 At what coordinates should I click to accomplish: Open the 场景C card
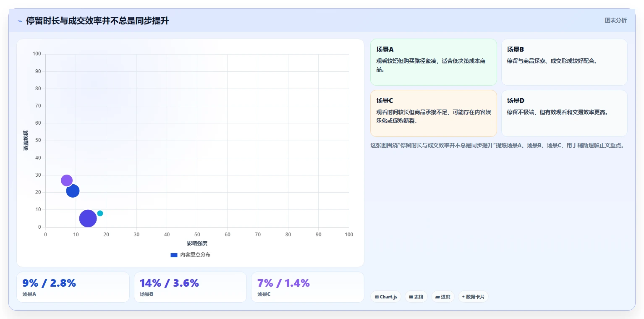pos(433,113)
